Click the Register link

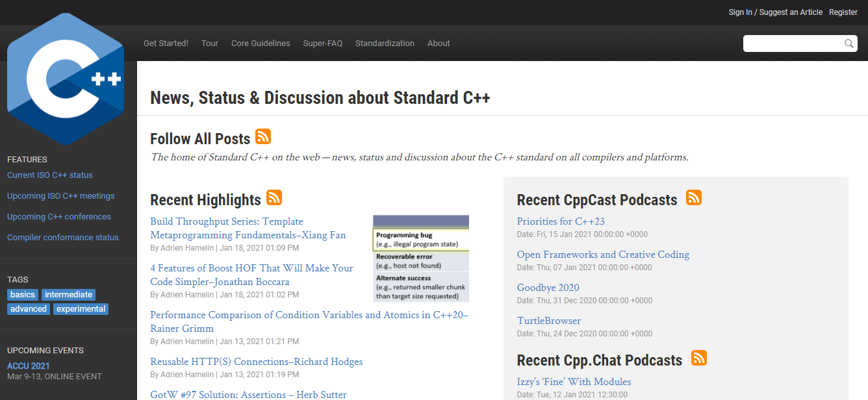(843, 12)
